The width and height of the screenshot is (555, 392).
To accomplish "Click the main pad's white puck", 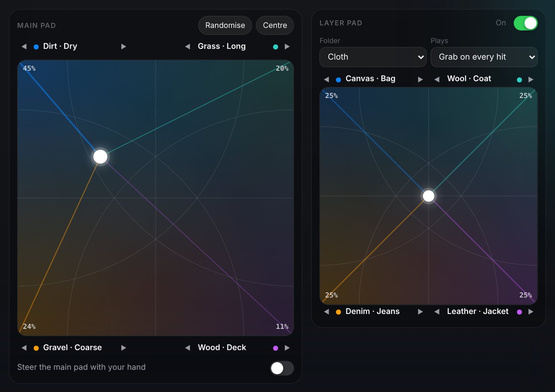I will [x=100, y=157].
